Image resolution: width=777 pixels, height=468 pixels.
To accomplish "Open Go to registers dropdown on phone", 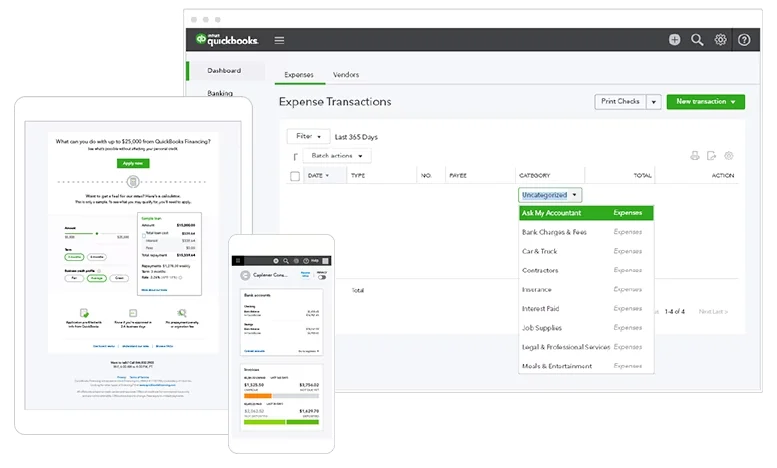I will click(309, 351).
